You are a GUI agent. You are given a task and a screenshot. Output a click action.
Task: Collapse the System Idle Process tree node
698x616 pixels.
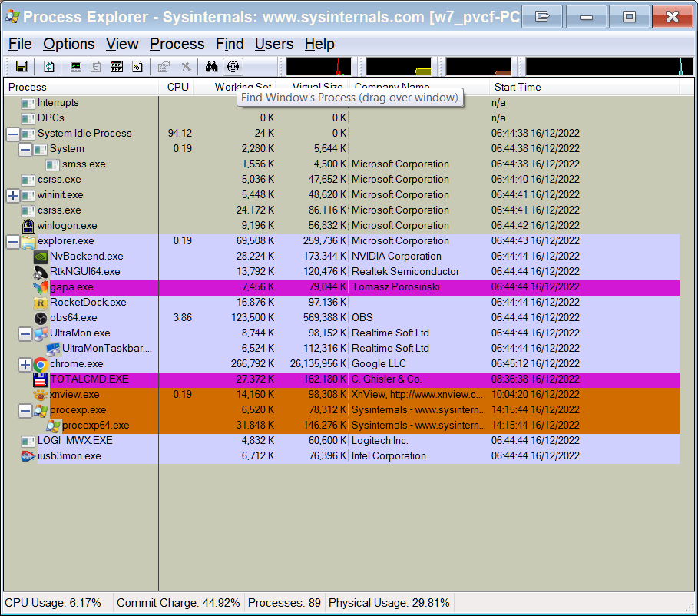[x=13, y=134]
